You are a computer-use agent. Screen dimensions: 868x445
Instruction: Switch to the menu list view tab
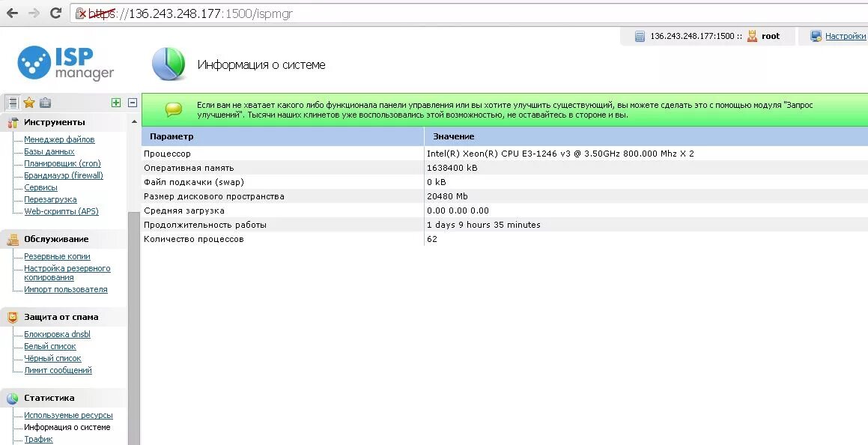point(12,103)
